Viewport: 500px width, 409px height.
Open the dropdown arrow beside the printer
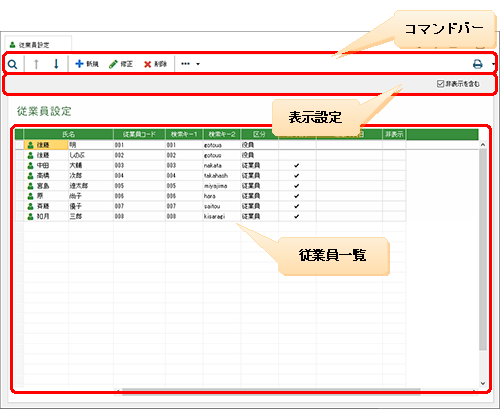[493, 64]
